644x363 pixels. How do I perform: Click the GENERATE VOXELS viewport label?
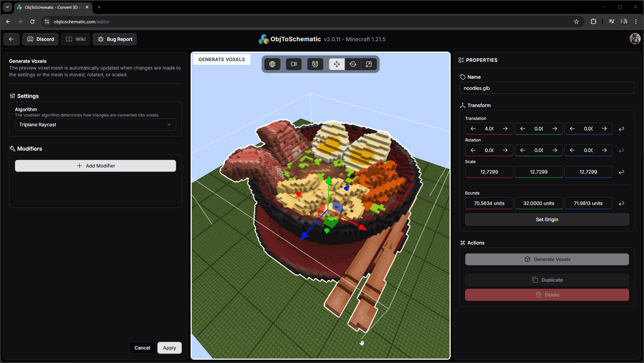[222, 59]
